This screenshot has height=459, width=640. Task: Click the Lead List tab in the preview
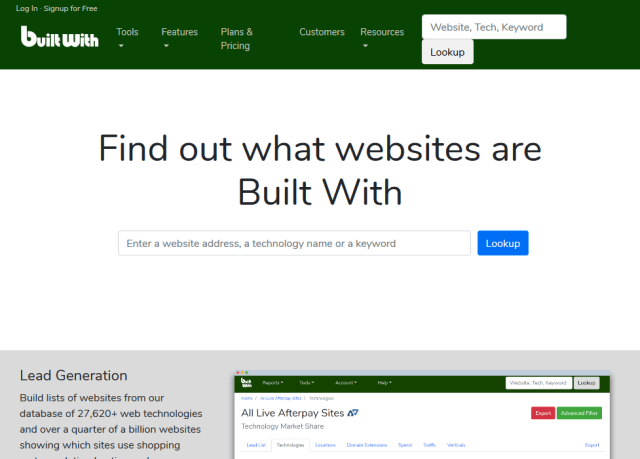[256, 444]
